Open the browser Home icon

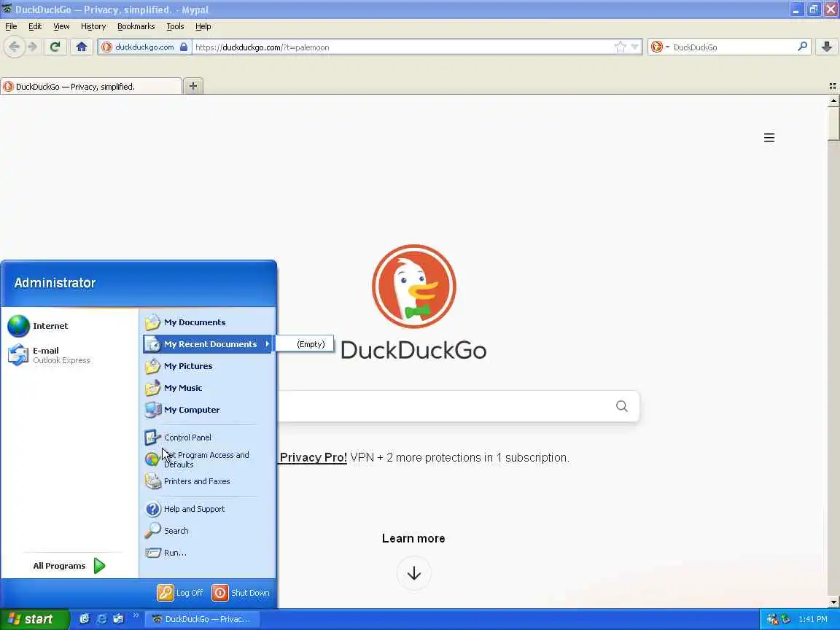[82, 47]
